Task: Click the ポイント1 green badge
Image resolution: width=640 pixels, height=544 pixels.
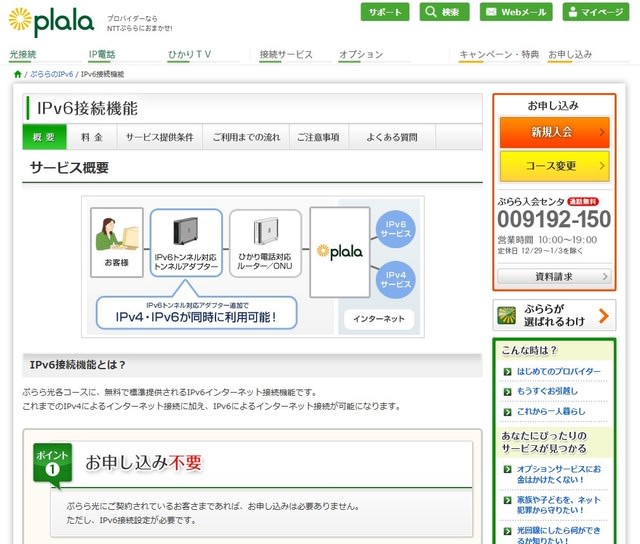Action: 52,464
